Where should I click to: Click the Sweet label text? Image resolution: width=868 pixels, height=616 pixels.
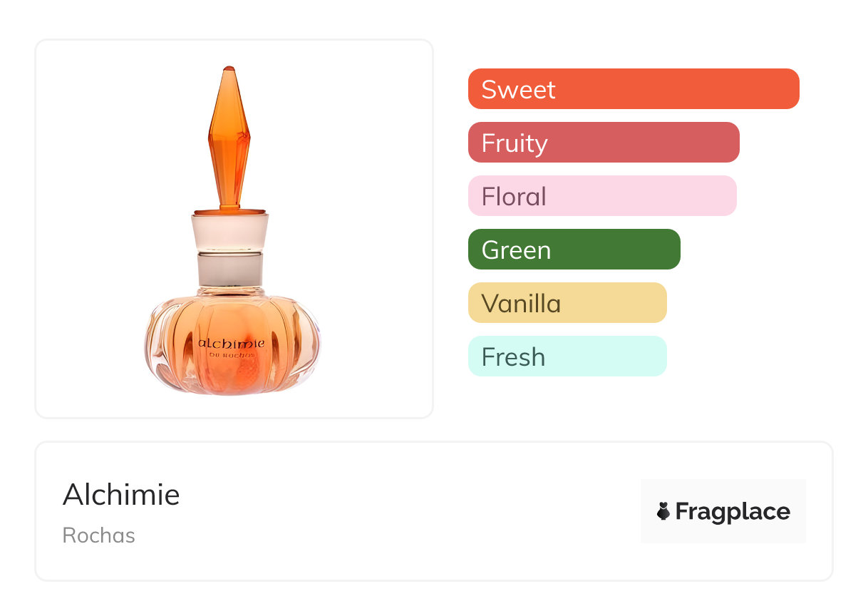518,89
